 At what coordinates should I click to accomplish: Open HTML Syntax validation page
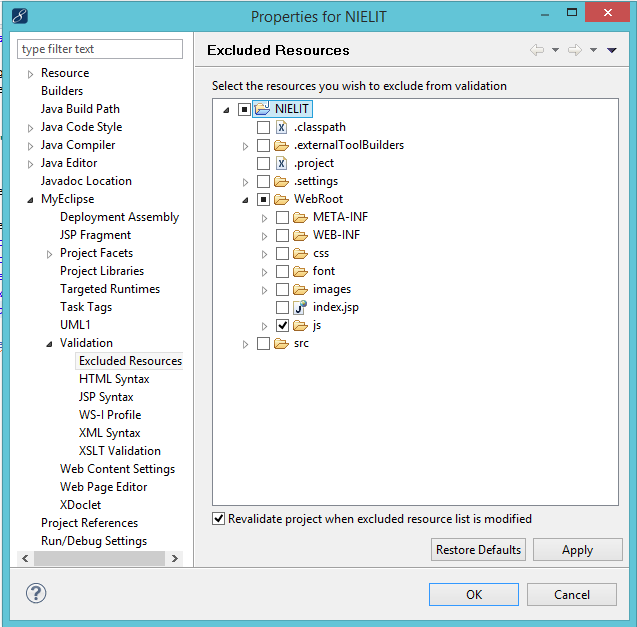(114, 379)
